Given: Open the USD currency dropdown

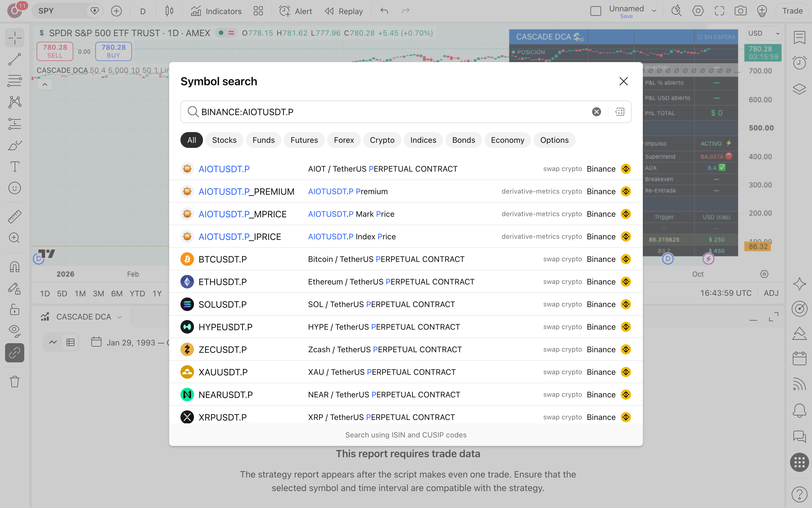Looking at the screenshot, I should [764, 33].
